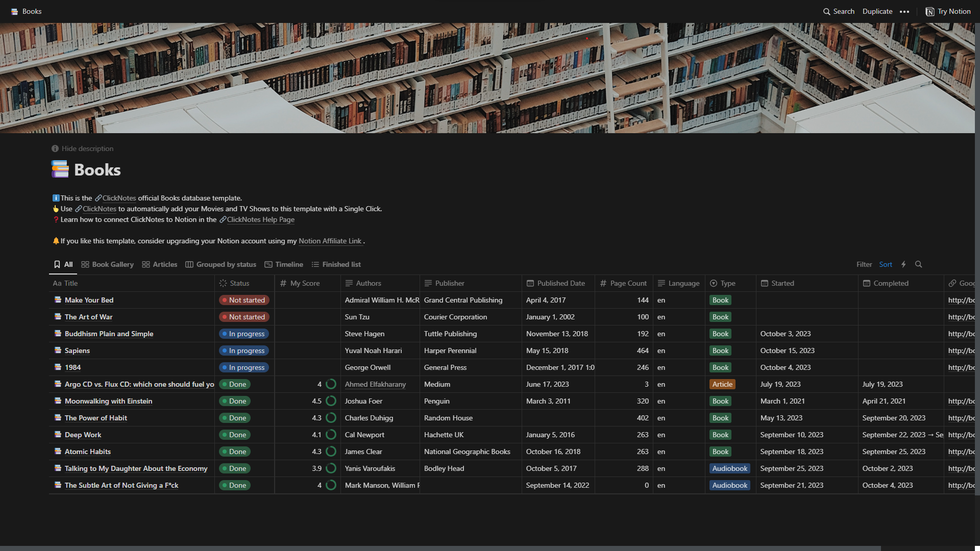The height and width of the screenshot is (551, 980).
Task: Click Grand Central Publishing cell
Action: [x=471, y=300]
